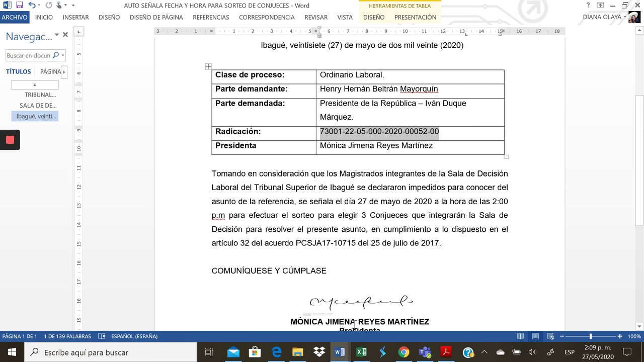The image size is (644, 362).
Task: Open DIANA OLAYA account dropdown
Action: click(604, 17)
